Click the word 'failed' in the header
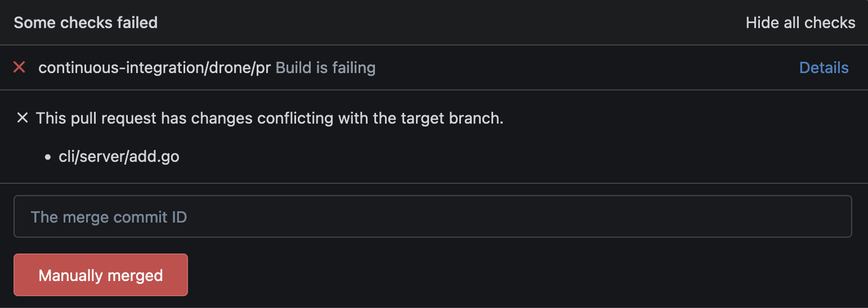 click(137, 23)
